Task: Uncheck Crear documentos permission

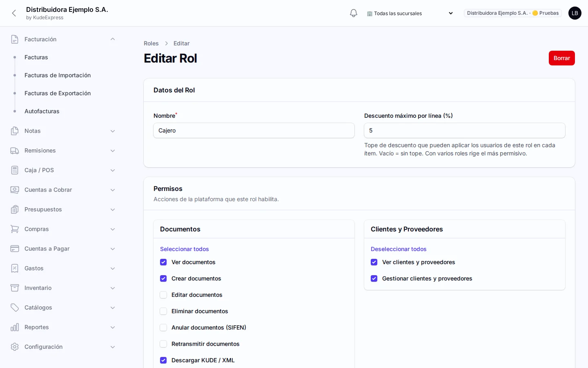Action: tap(163, 278)
